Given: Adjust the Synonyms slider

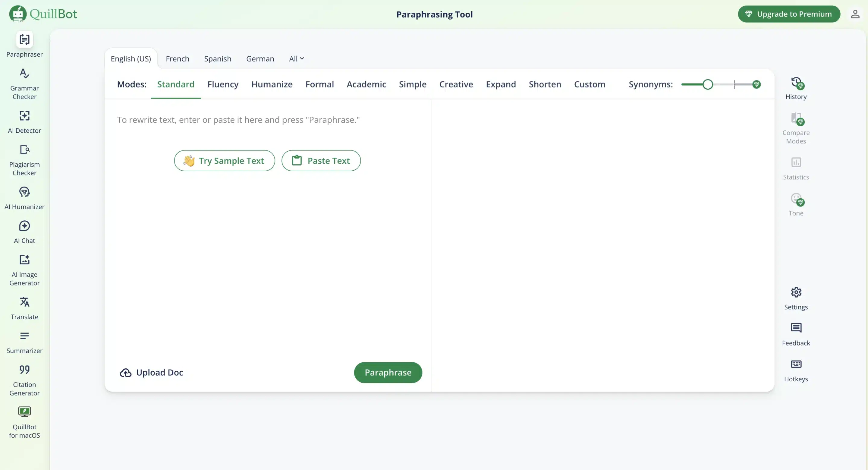Looking at the screenshot, I should coord(708,84).
